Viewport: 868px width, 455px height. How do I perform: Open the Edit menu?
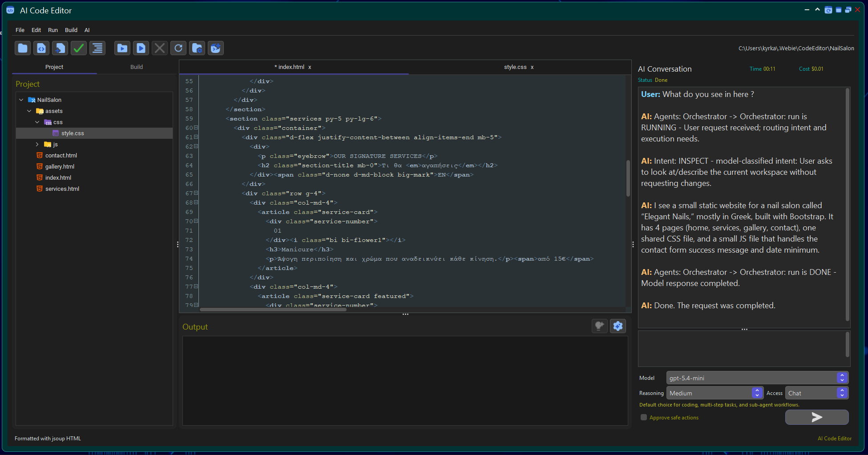[36, 30]
